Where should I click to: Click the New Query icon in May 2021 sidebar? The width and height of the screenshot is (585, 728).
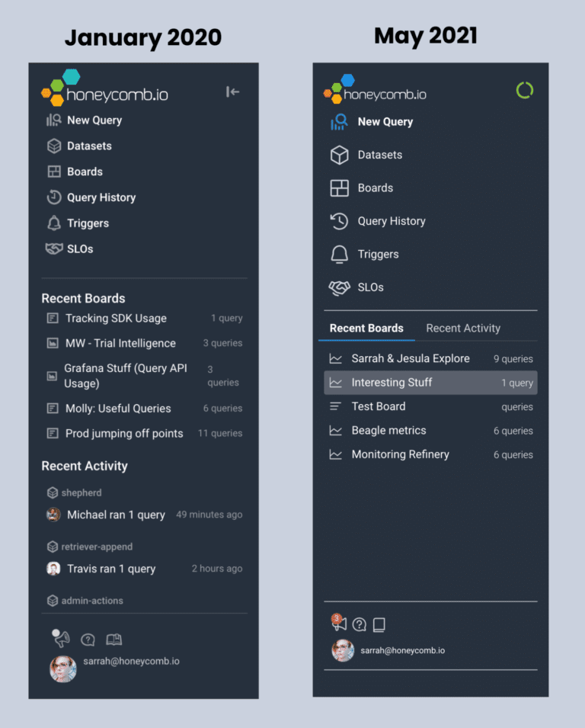pos(339,122)
